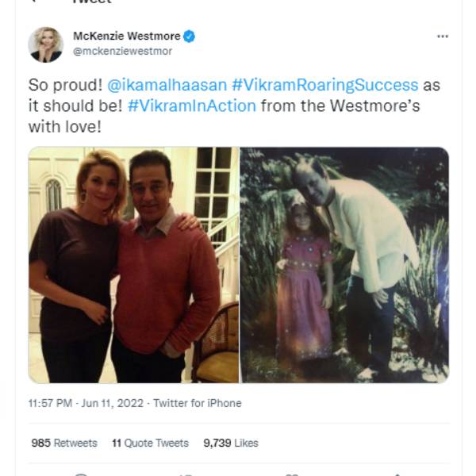Image resolution: width=476 pixels, height=476 pixels.
Task: Click the back arrow beside the Tweet header
Action: point(41,2)
